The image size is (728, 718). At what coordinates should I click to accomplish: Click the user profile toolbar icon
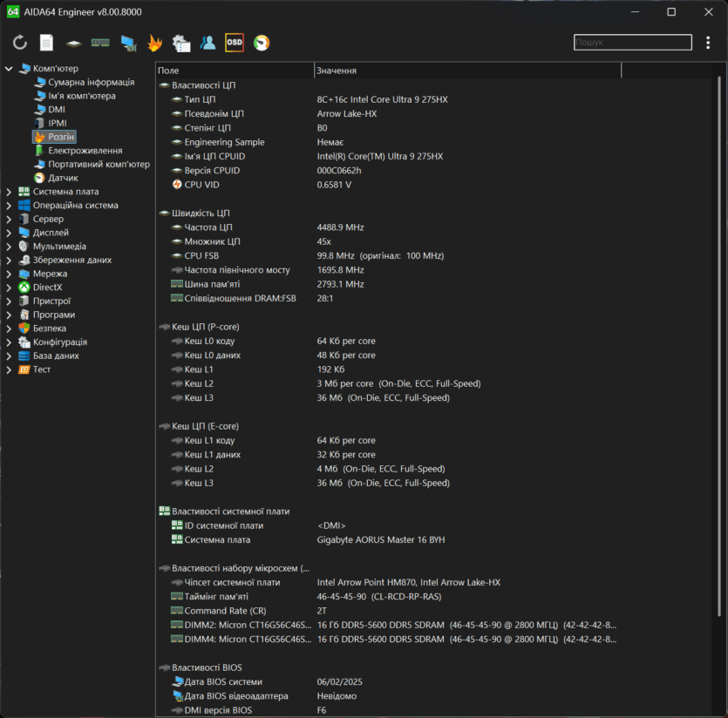pyautogui.click(x=208, y=43)
